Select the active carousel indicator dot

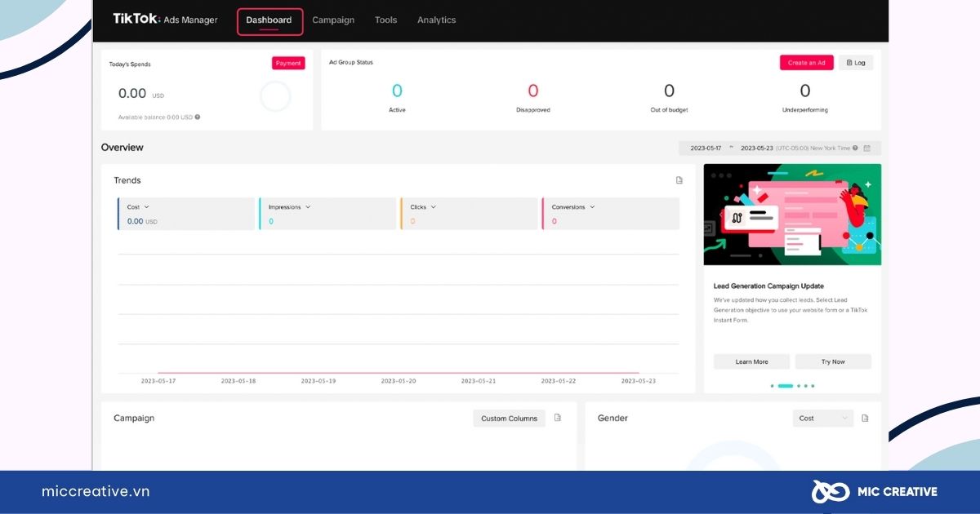(x=785, y=386)
